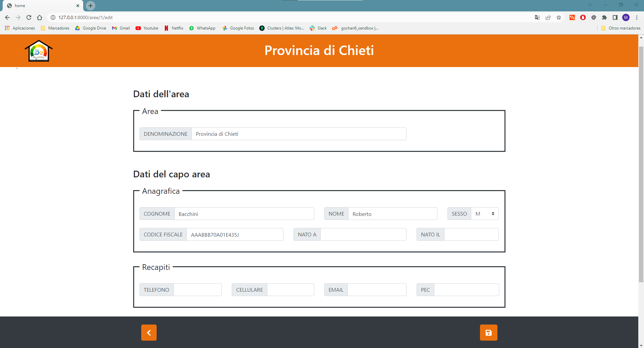Click the site information icon
The width and height of the screenshot is (644, 348).
point(53,17)
